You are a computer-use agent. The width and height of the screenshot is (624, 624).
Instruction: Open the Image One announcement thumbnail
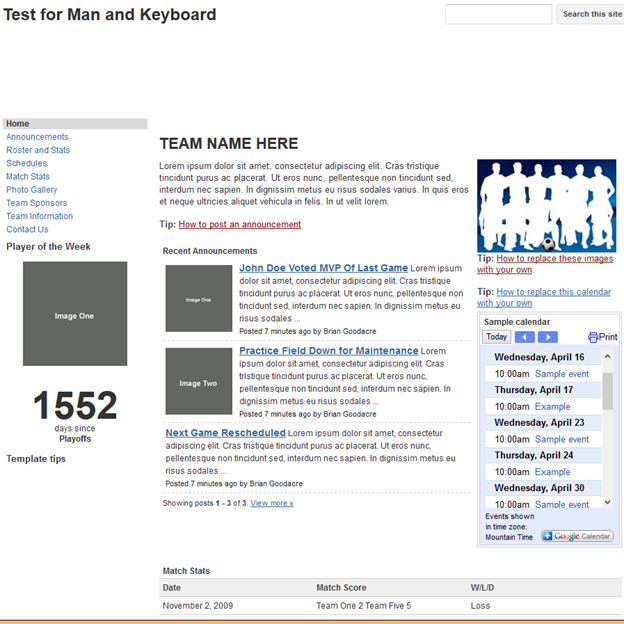[198, 298]
